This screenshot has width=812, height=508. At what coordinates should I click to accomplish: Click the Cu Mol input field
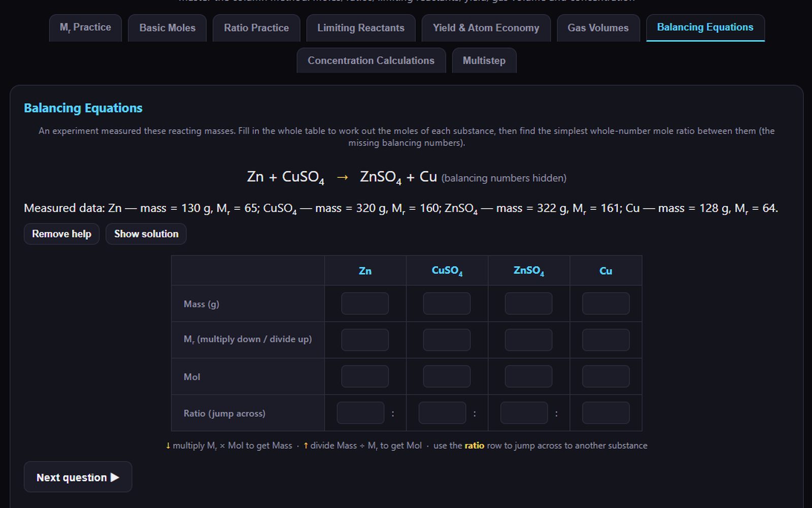coord(605,376)
